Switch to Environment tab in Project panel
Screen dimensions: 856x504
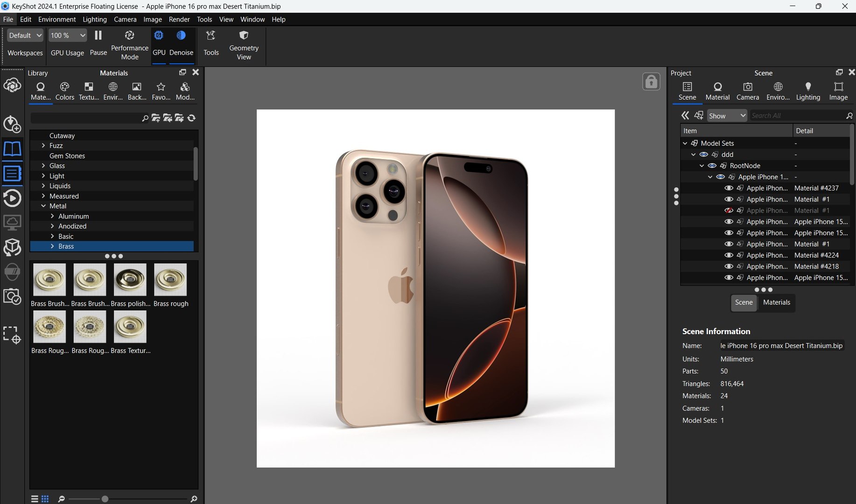click(778, 91)
